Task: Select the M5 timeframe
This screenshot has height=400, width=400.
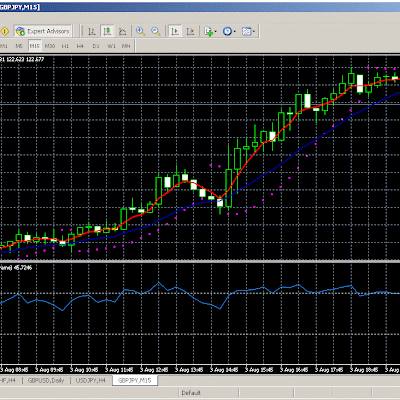Action: coord(19,46)
